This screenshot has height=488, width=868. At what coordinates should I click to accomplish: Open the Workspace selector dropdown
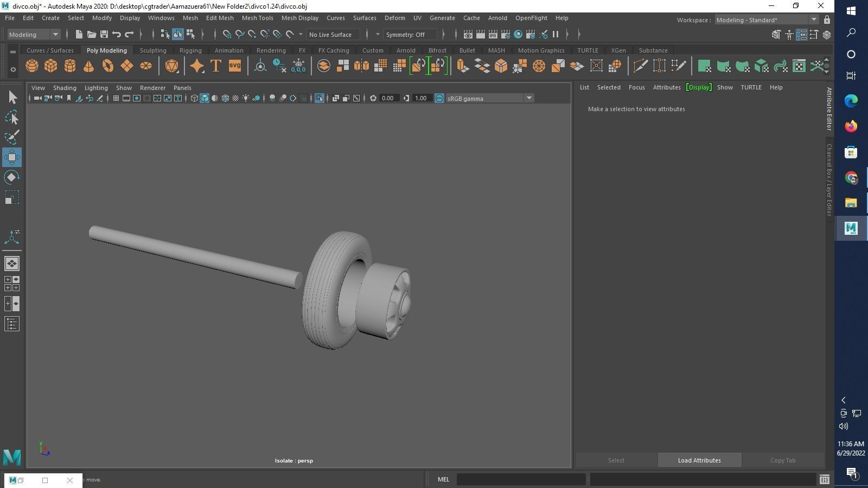[767, 20]
